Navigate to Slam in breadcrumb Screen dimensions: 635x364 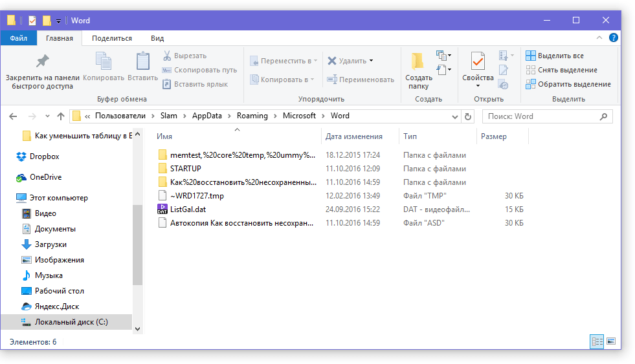tap(168, 116)
